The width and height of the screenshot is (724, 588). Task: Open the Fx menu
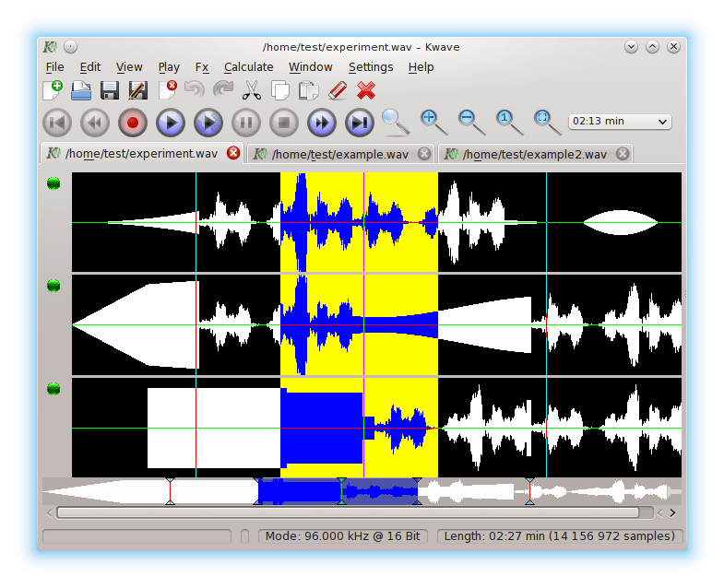click(202, 67)
